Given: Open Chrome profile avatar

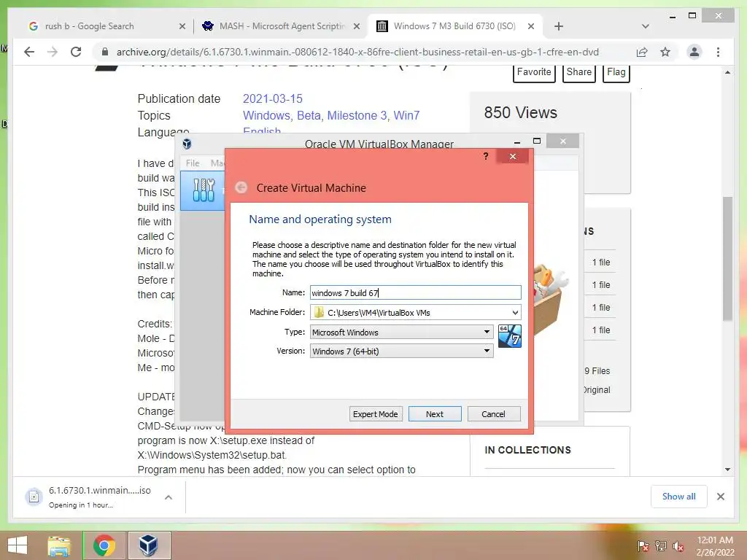Looking at the screenshot, I should (694, 52).
